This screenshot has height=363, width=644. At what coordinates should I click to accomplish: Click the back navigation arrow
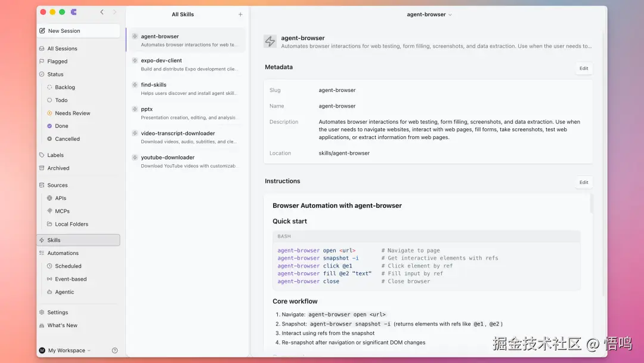pos(102,12)
